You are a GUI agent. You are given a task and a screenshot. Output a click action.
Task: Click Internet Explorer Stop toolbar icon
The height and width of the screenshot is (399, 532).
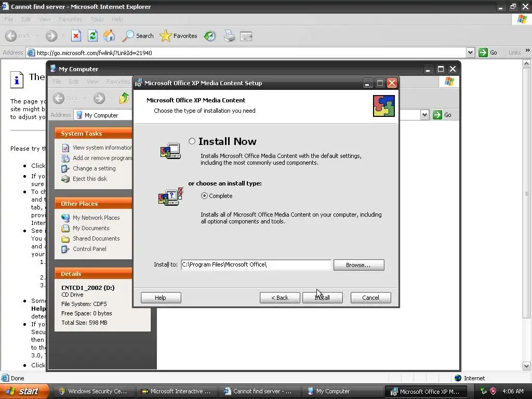coord(76,36)
